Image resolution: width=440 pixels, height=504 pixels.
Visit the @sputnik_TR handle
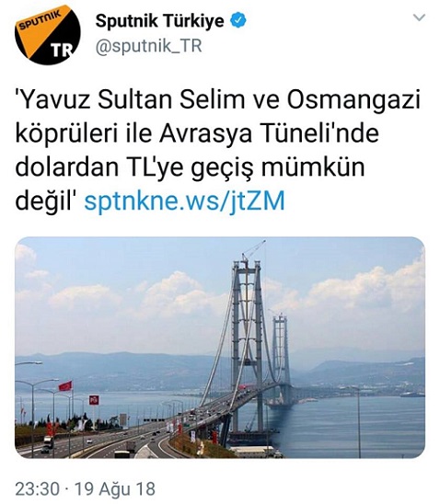coord(148,46)
